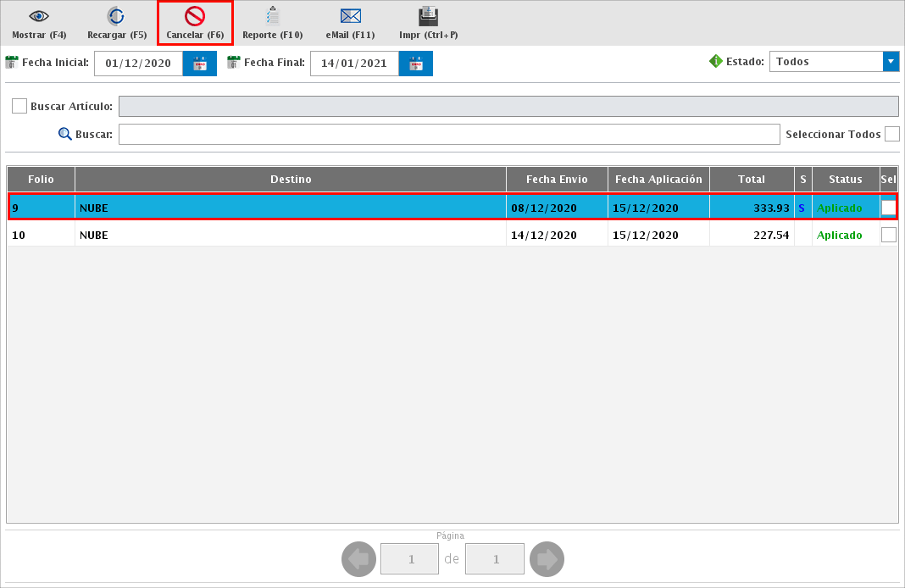Screen dimensions: 905x588
Task: Go to the next page arrow
Action: click(547, 559)
